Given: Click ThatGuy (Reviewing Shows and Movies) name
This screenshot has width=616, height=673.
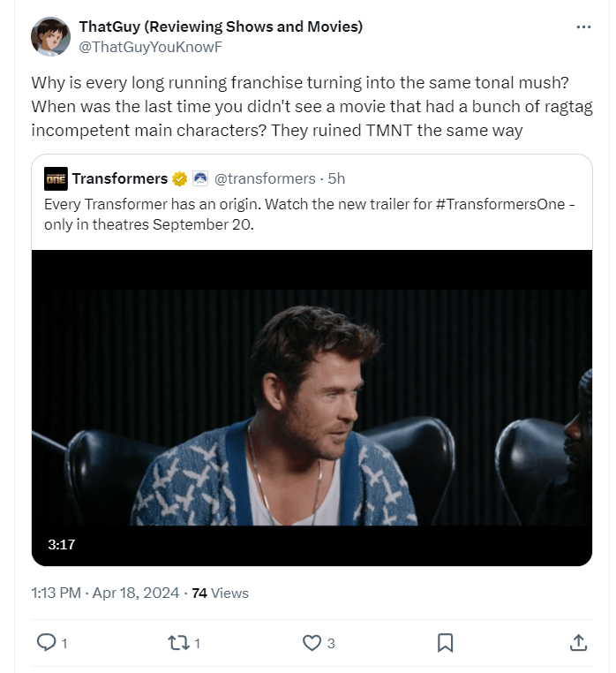Looking at the screenshot, I should 221,26.
